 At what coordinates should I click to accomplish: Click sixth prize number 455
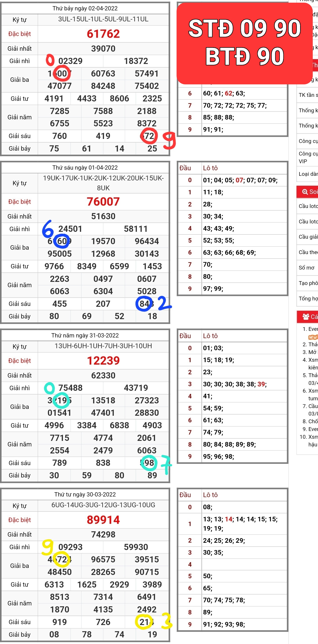point(60,304)
